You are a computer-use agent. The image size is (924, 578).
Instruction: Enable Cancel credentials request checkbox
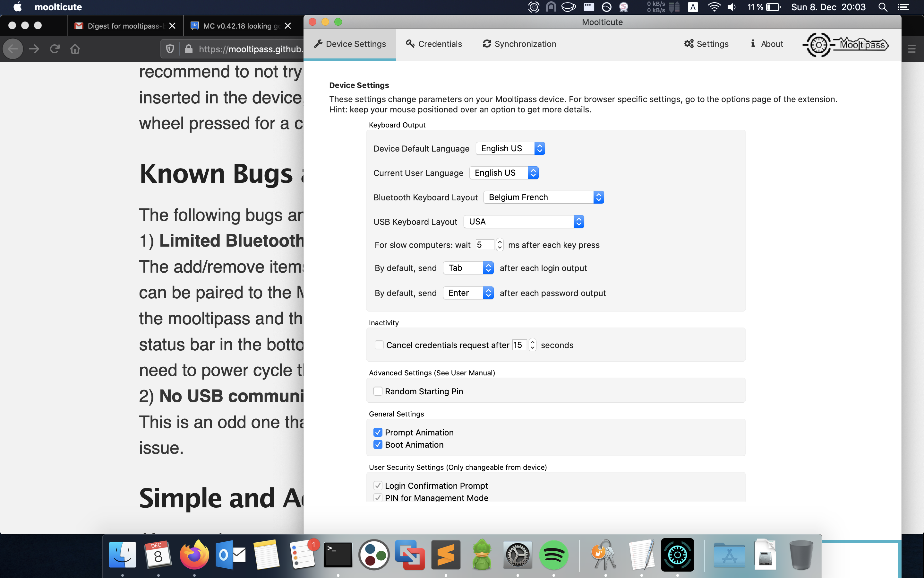click(379, 345)
